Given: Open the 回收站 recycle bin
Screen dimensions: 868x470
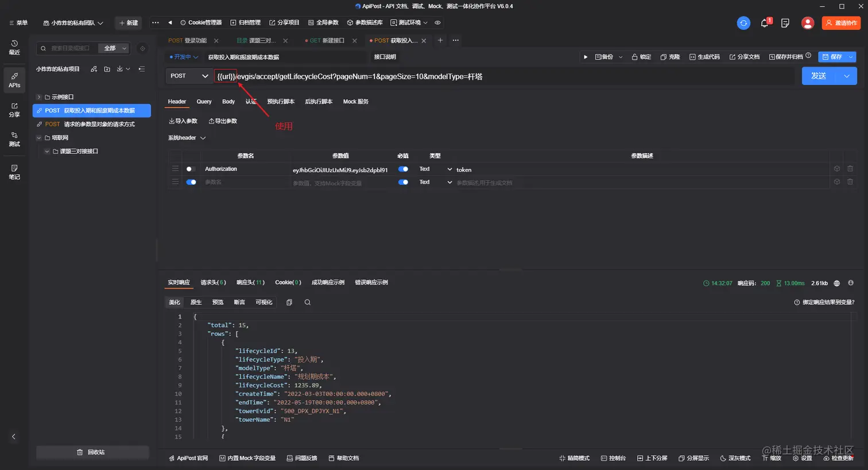Looking at the screenshot, I should tap(92, 452).
